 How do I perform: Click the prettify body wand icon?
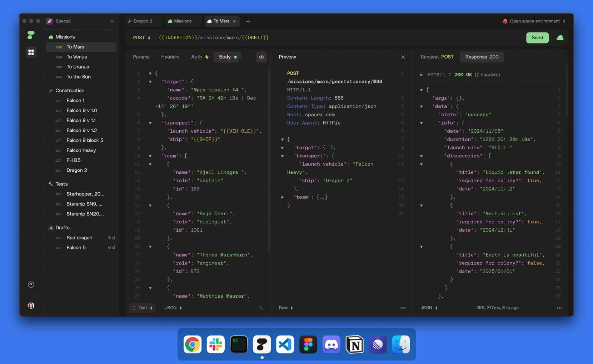(261, 308)
